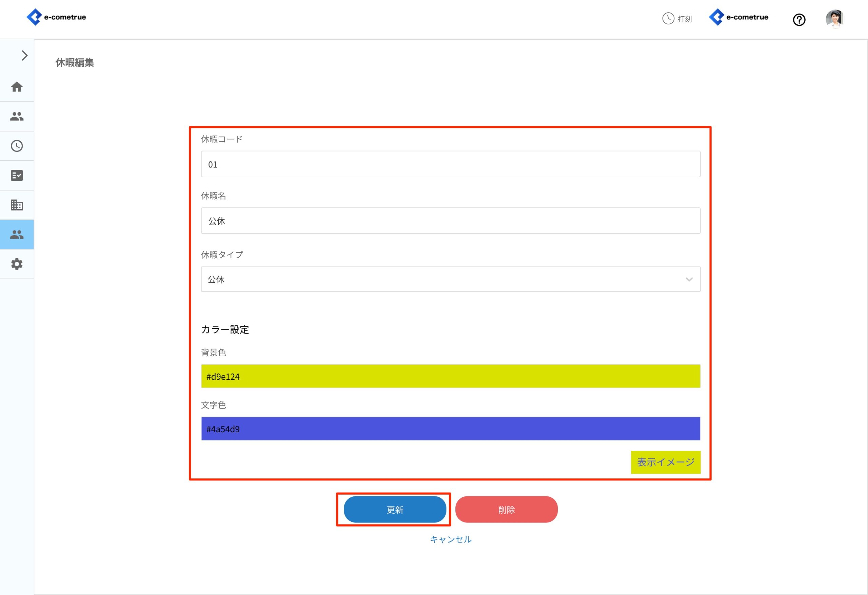Image resolution: width=868 pixels, height=595 pixels.
Task: Click the キャンセル link
Action: click(450, 539)
